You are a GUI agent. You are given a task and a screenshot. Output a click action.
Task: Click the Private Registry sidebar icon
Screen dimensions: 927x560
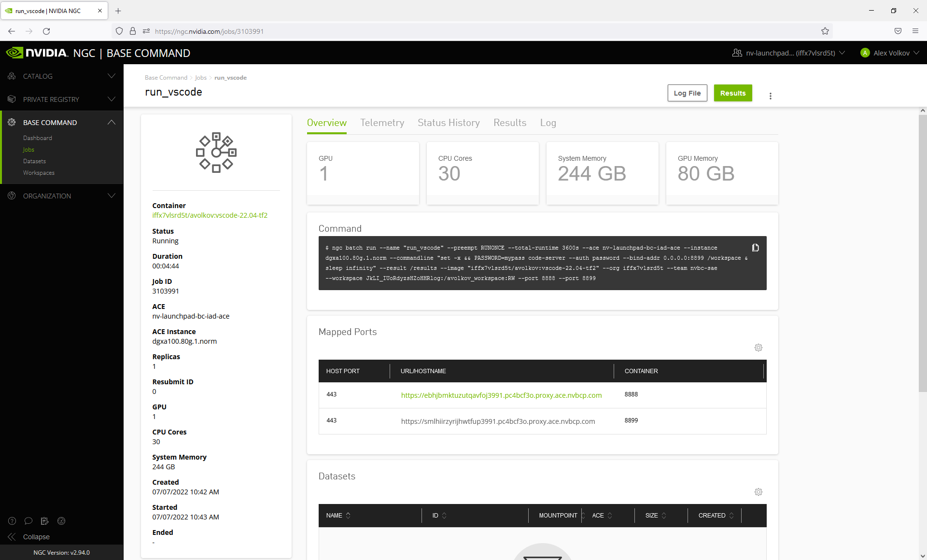pyautogui.click(x=12, y=99)
